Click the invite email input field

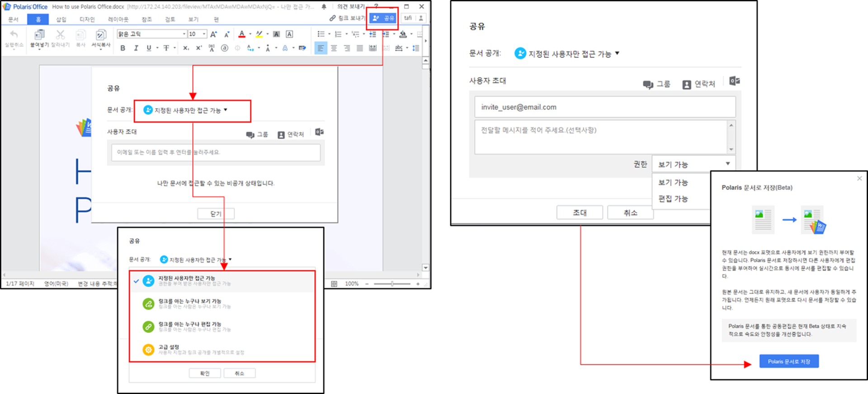pyautogui.click(x=605, y=107)
